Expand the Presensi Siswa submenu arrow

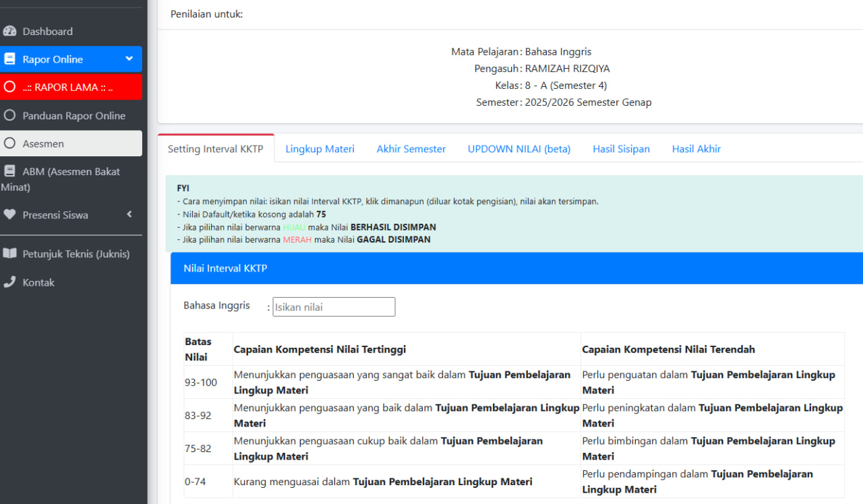click(x=129, y=214)
